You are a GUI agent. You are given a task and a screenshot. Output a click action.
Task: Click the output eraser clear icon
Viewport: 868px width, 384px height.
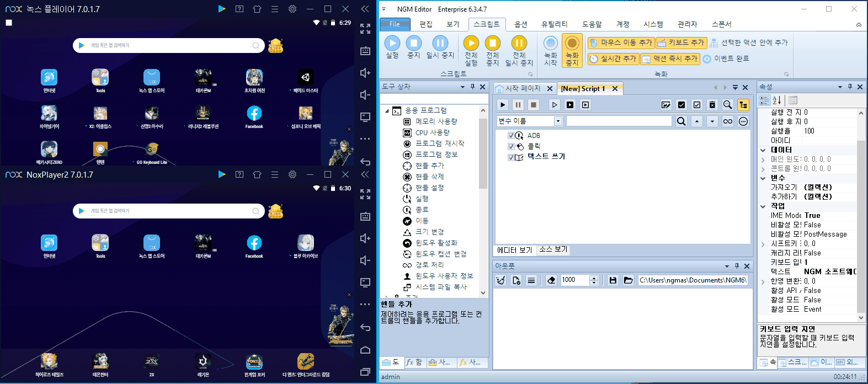click(551, 280)
